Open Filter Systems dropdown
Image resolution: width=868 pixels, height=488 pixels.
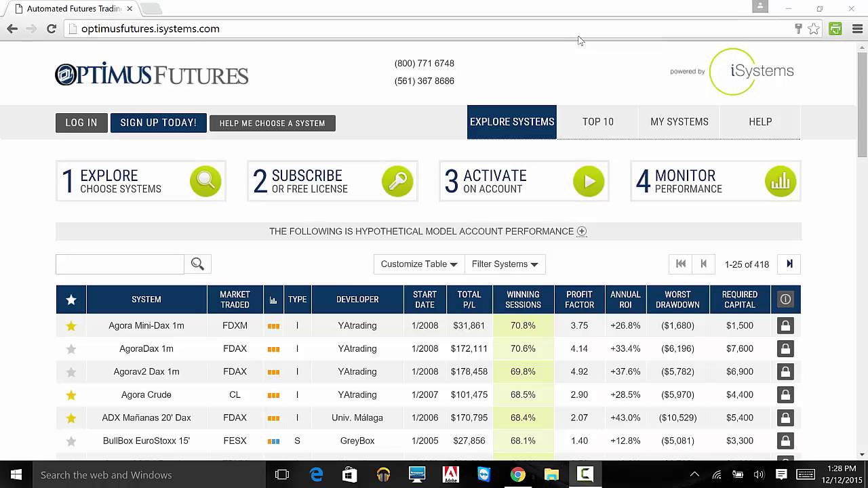click(x=505, y=264)
